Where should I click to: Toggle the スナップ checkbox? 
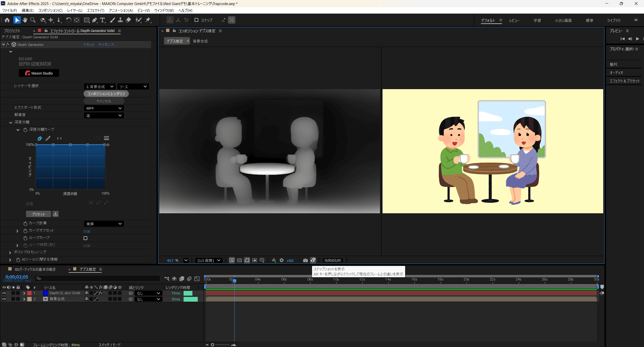click(196, 20)
